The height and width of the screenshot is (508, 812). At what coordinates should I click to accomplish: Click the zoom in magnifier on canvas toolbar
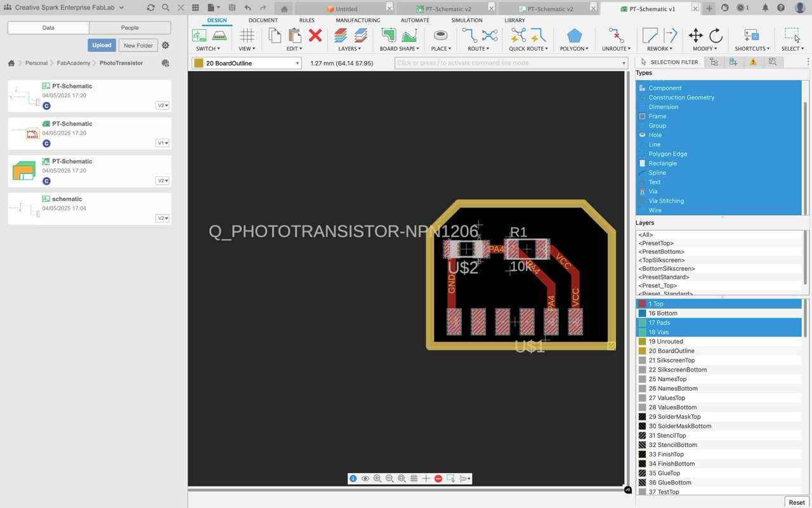(x=377, y=479)
